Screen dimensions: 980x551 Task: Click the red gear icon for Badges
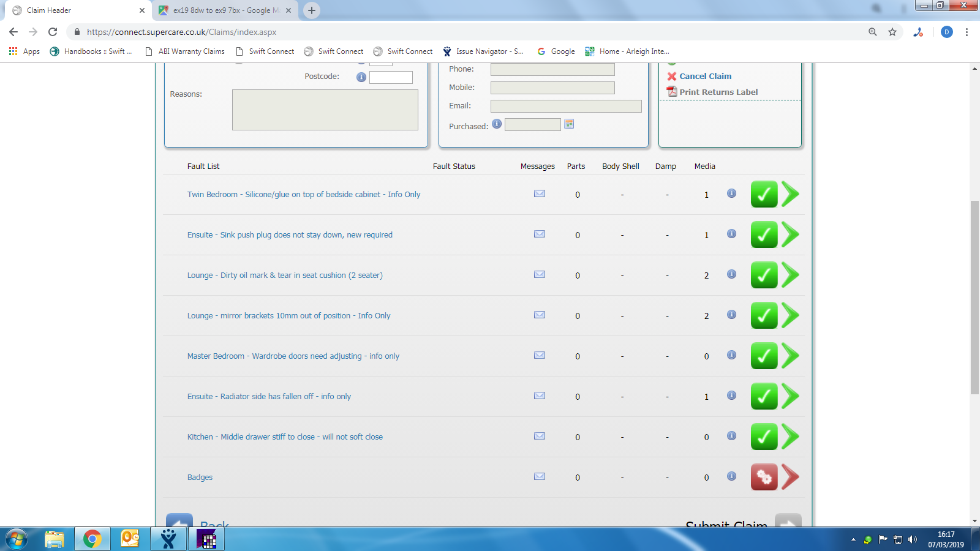[x=764, y=477]
